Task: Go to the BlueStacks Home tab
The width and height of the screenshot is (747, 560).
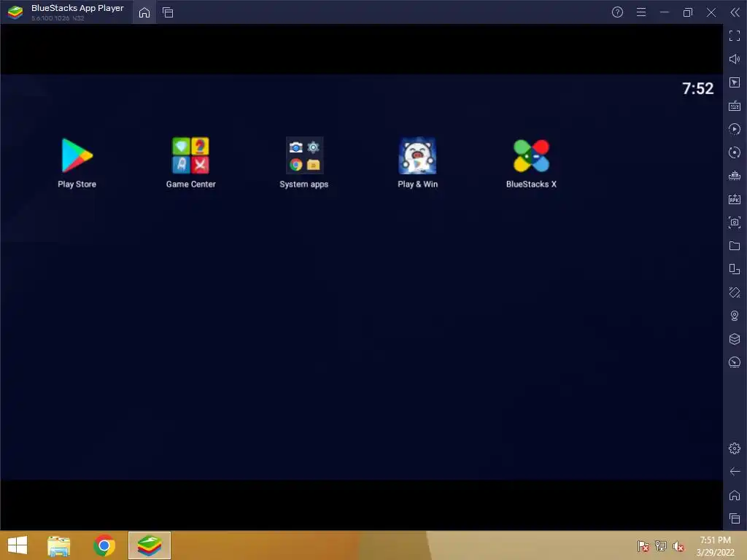Action: (144, 12)
